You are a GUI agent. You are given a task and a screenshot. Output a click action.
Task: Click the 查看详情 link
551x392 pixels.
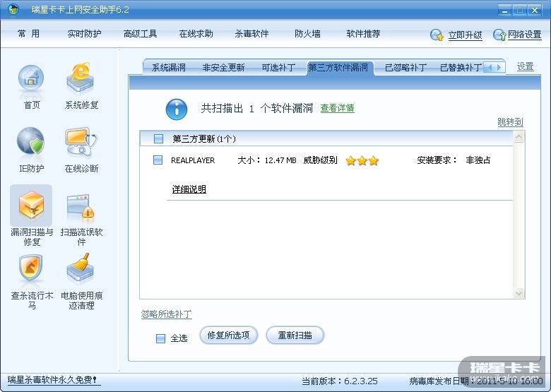pyautogui.click(x=338, y=108)
